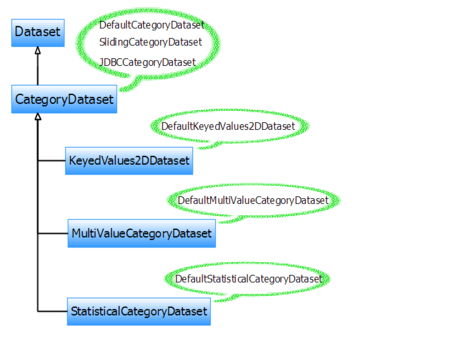Click DefaultCategoryDataset text in callout
450x361 pixels.
152,25
